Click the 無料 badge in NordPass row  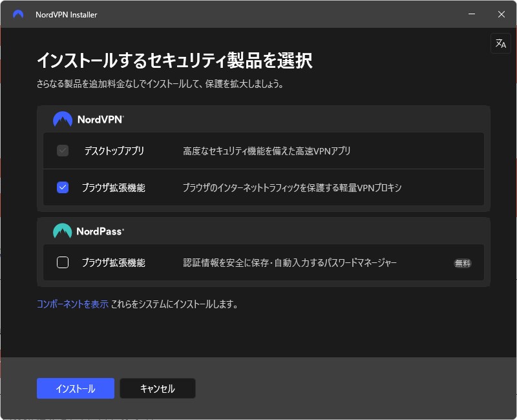pos(462,263)
